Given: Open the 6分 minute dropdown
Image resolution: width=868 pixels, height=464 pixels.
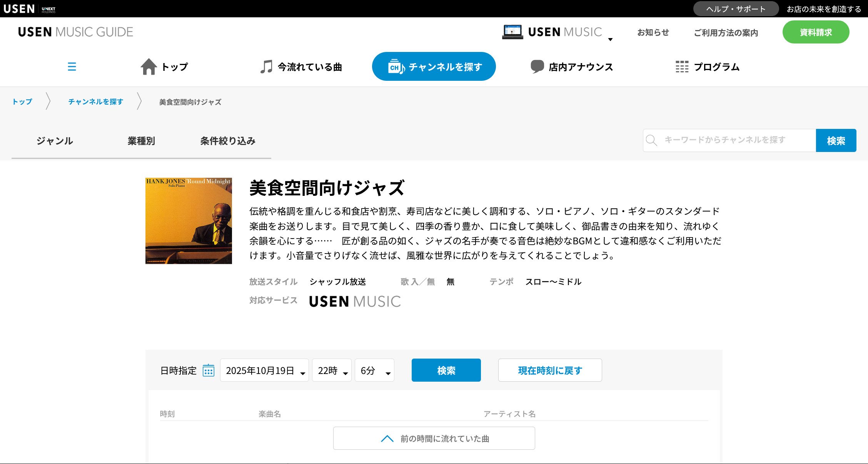Looking at the screenshot, I should click(374, 371).
